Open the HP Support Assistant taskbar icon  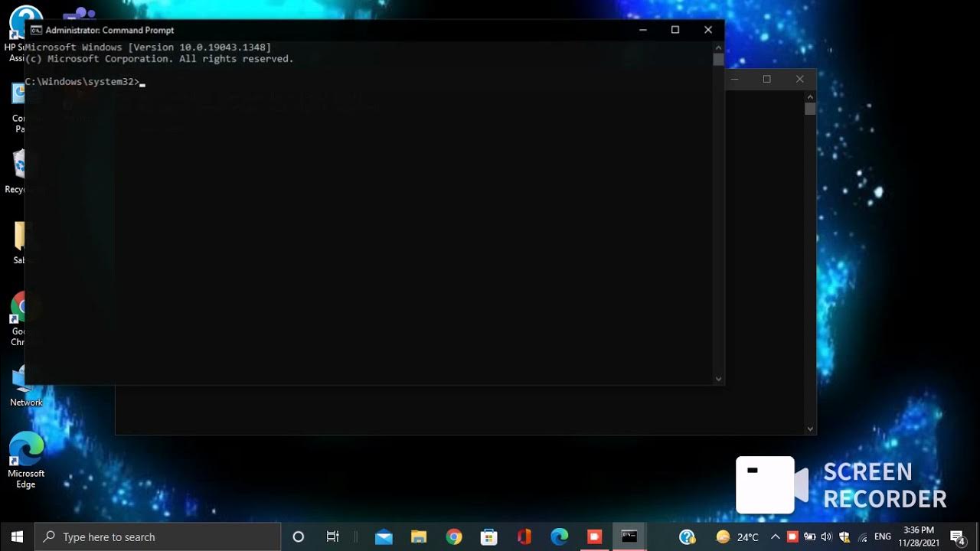pyautogui.click(x=687, y=537)
